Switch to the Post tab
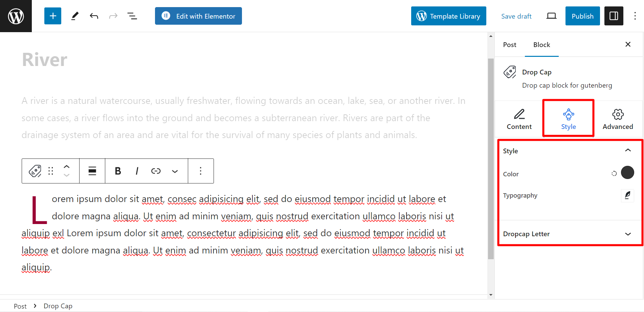This screenshot has width=644, height=312. click(509, 45)
